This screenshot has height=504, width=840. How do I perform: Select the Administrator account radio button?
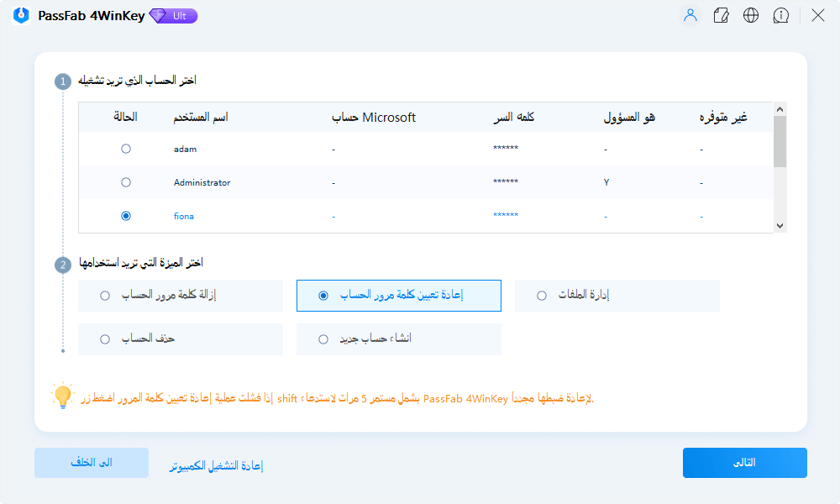point(126,182)
